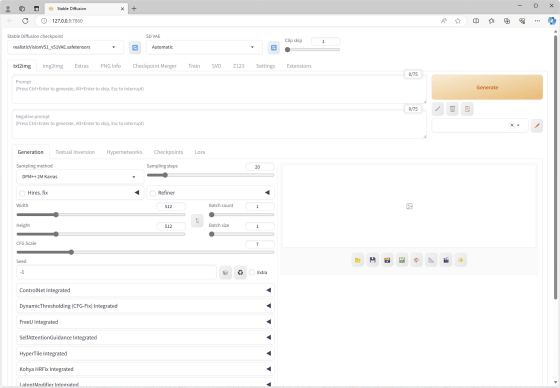Send image to inpaint palette icon
The width and height of the screenshot is (560, 388).
point(416,260)
